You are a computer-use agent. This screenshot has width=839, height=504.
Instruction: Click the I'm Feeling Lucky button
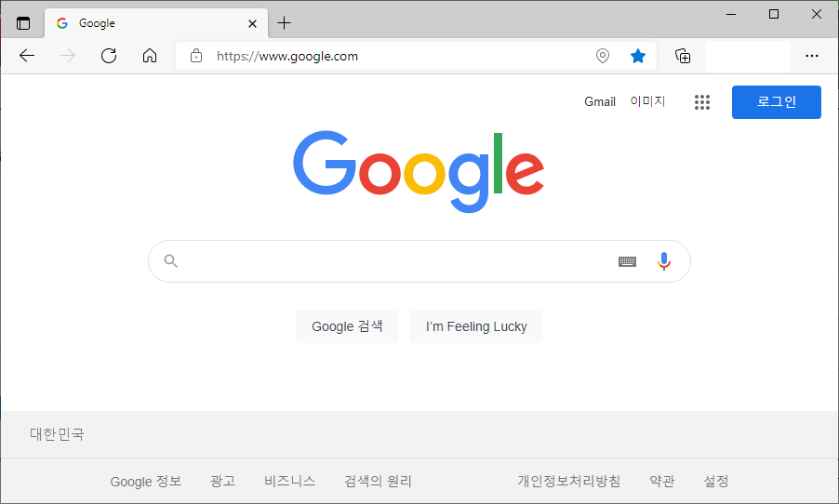pyautogui.click(x=476, y=326)
